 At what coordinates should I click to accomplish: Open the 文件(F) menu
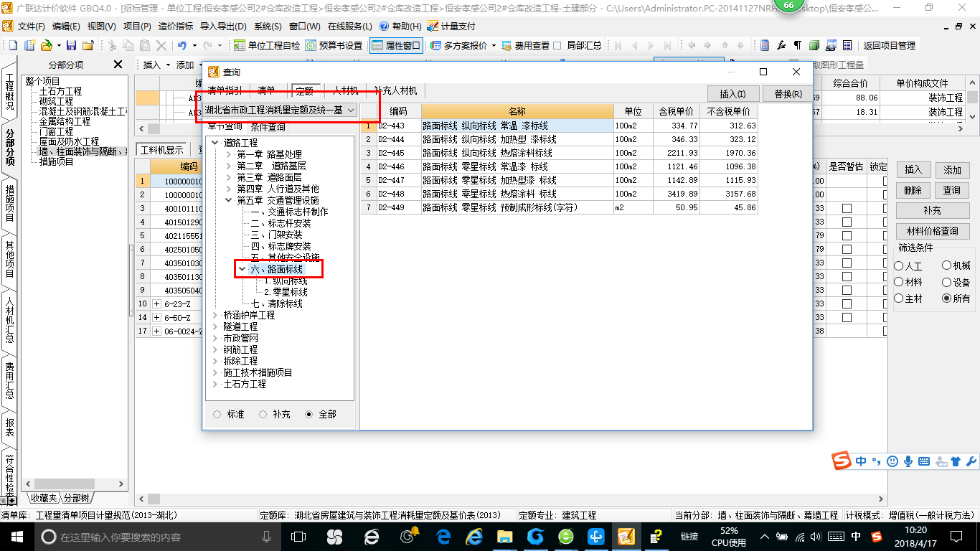[31, 26]
